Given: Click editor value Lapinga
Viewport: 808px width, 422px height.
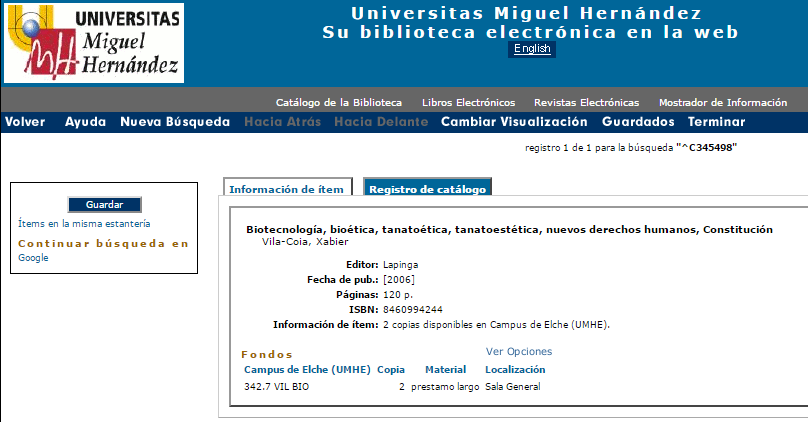Looking at the screenshot, I should [400, 265].
